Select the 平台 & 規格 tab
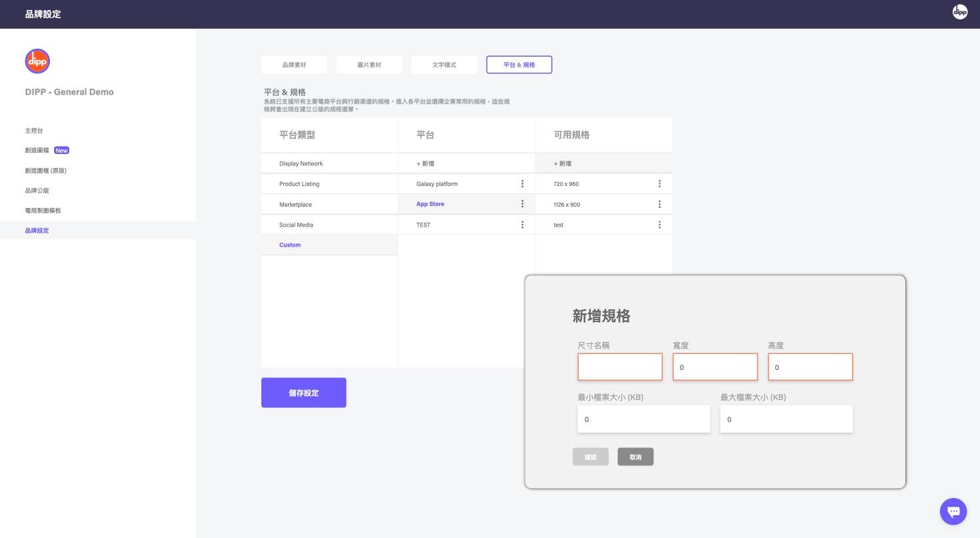The image size is (980, 538). click(519, 65)
